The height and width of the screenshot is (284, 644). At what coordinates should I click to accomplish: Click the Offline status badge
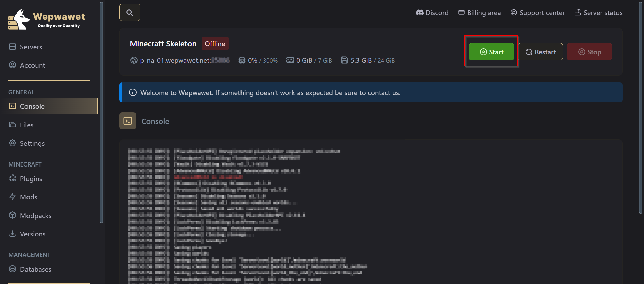215,44
